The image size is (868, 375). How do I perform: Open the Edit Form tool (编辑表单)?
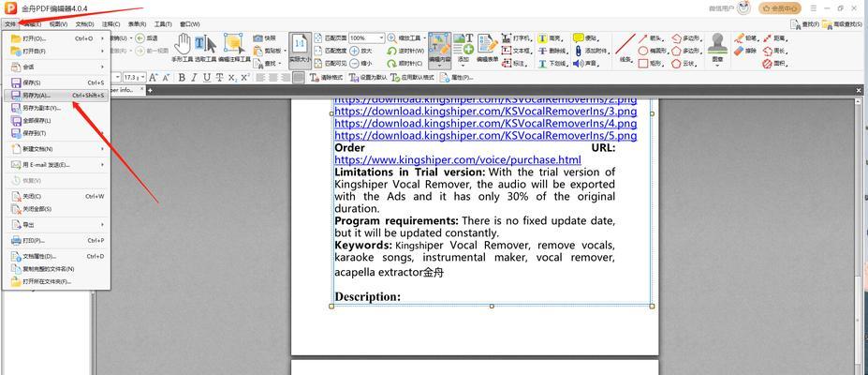[487, 47]
